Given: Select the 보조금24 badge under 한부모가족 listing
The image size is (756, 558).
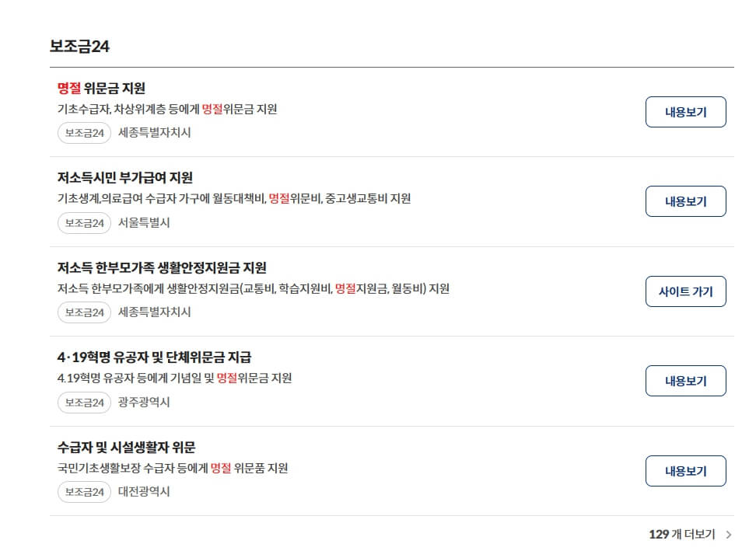Looking at the screenshot, I should tap(84, 312).
